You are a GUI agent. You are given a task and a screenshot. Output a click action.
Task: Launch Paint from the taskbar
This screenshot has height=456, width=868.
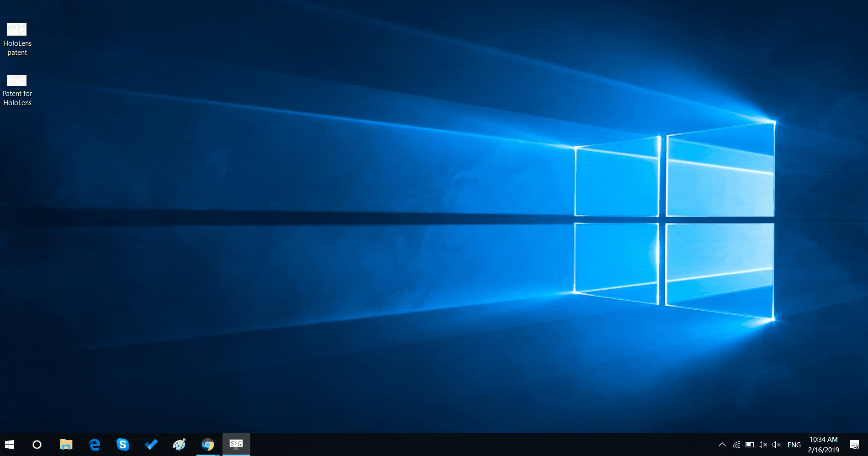click(x=179, y=445)
